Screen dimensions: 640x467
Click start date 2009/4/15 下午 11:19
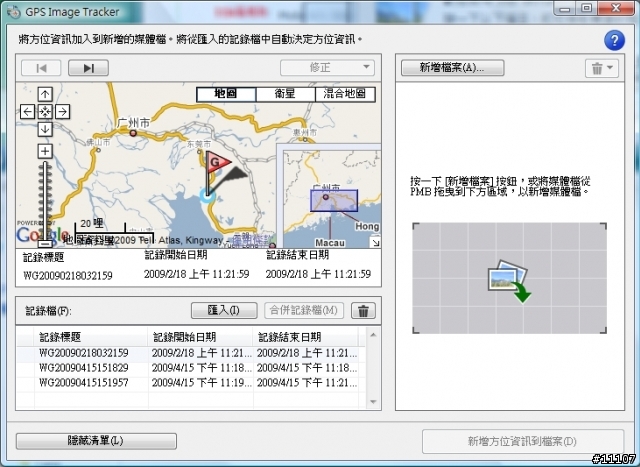click(x=202, y=383)
